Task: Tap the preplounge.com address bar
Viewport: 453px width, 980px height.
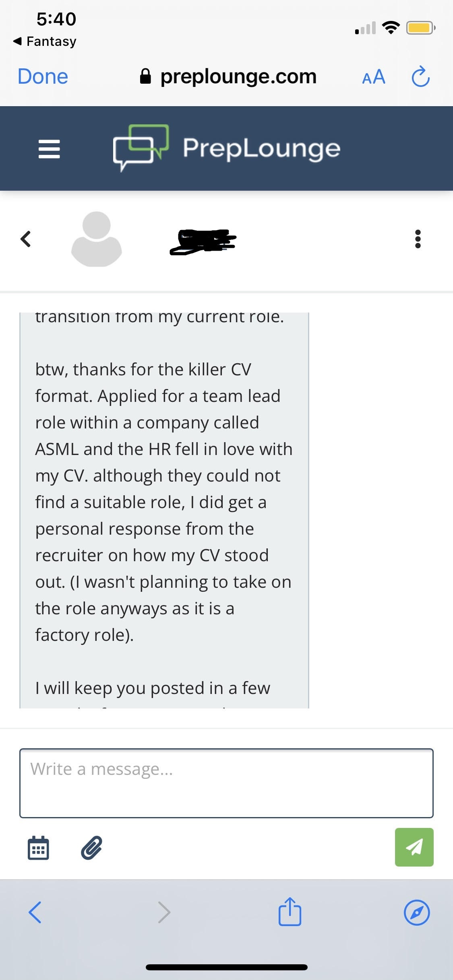Action: (228, 76)
